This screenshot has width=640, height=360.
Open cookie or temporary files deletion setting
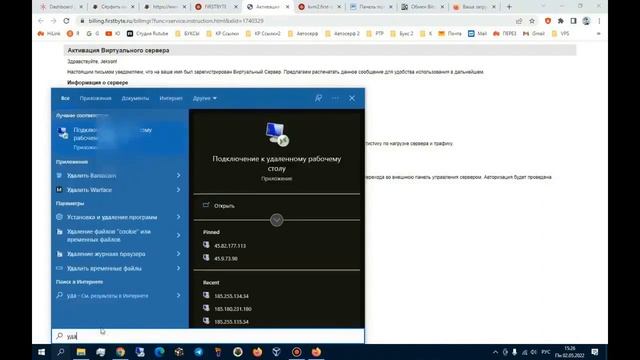click(x=109, y=236)
